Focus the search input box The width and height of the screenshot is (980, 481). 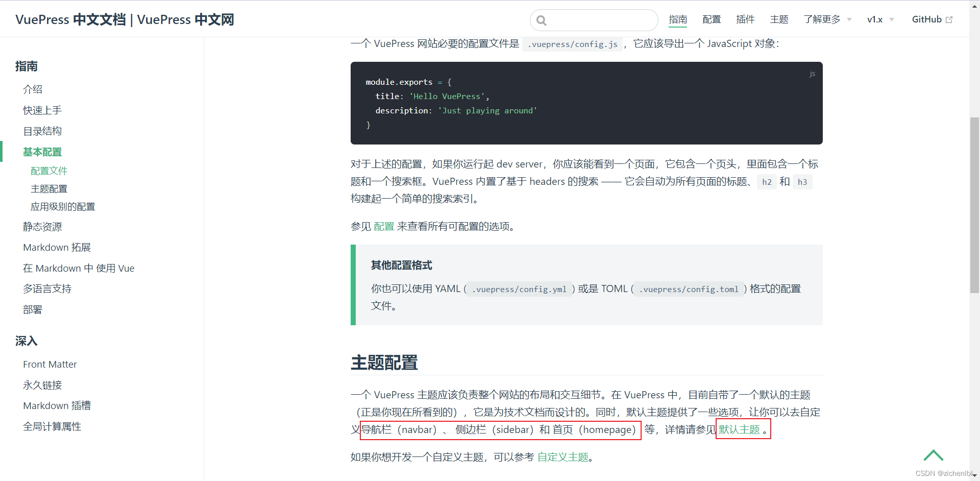click(594, 20)
